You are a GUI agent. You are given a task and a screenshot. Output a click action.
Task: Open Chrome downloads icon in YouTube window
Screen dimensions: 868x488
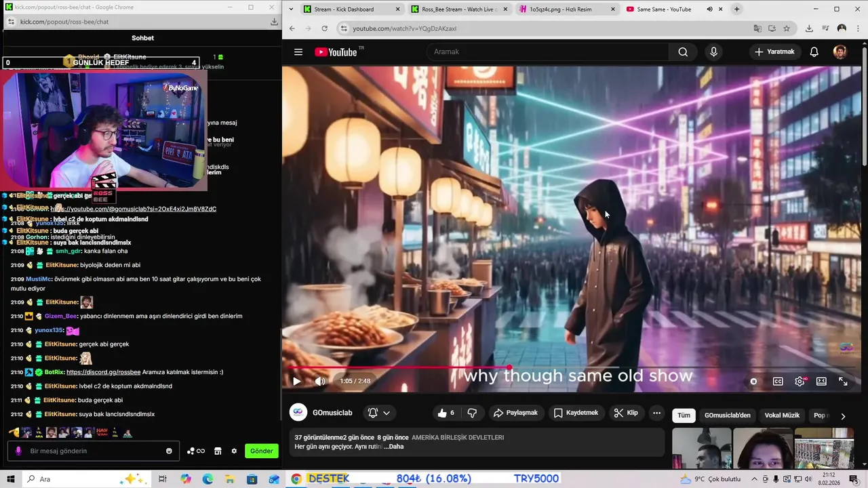tap(809, 28)
